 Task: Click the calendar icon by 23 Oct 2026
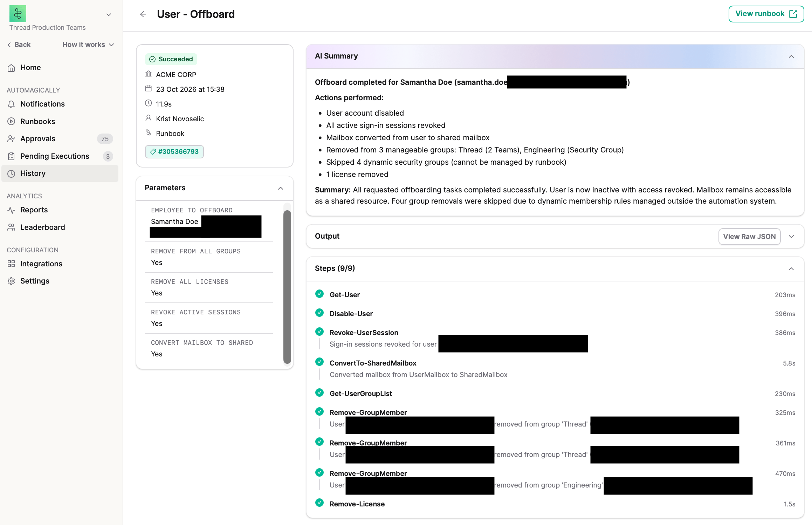(x=149, y=89)
